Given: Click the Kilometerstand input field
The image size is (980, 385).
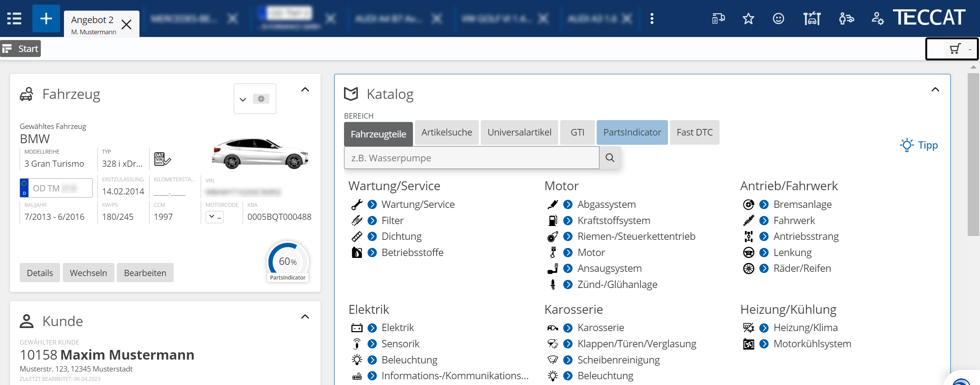Looking at the screenshot, I should click(169, 191).
